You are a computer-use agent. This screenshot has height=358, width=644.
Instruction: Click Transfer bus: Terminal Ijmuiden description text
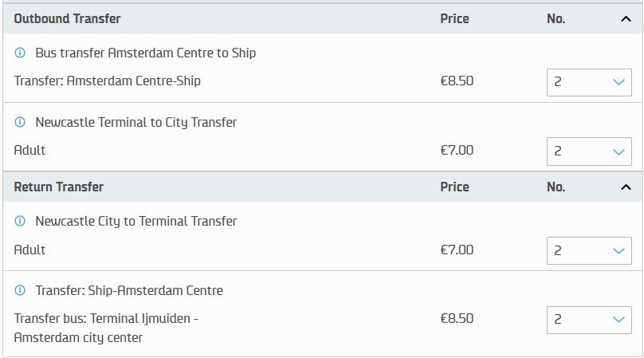pos(106,328)
